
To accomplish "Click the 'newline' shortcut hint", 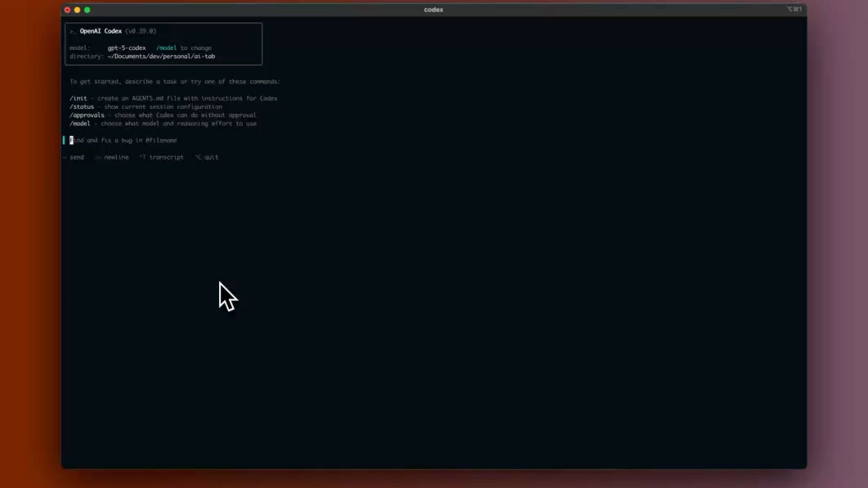I will click(x=116, y=157).
